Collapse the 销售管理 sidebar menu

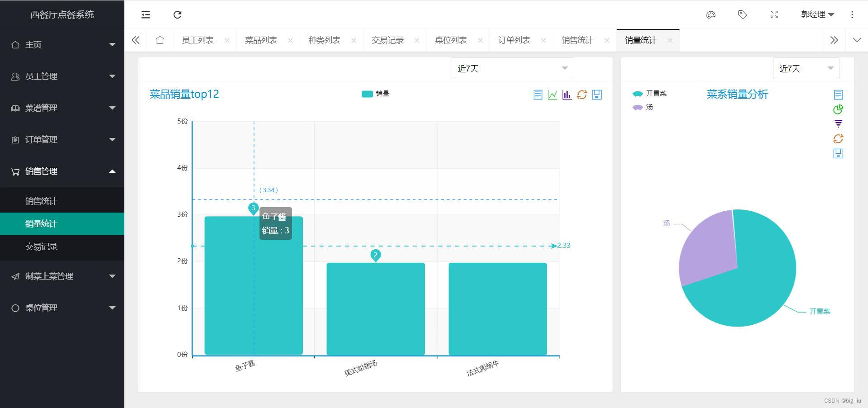point(62,171)
